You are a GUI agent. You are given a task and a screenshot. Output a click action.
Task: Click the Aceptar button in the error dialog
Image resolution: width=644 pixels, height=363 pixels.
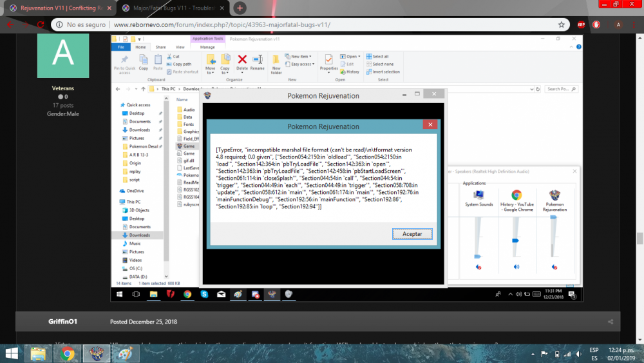412,233
